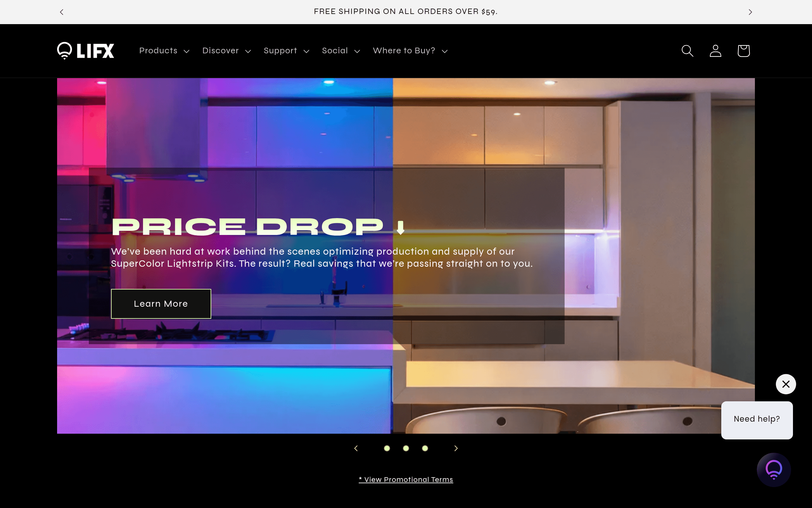Open the LIFX chat widget bubble
This screenshot has width=812, height=508.
774,470
